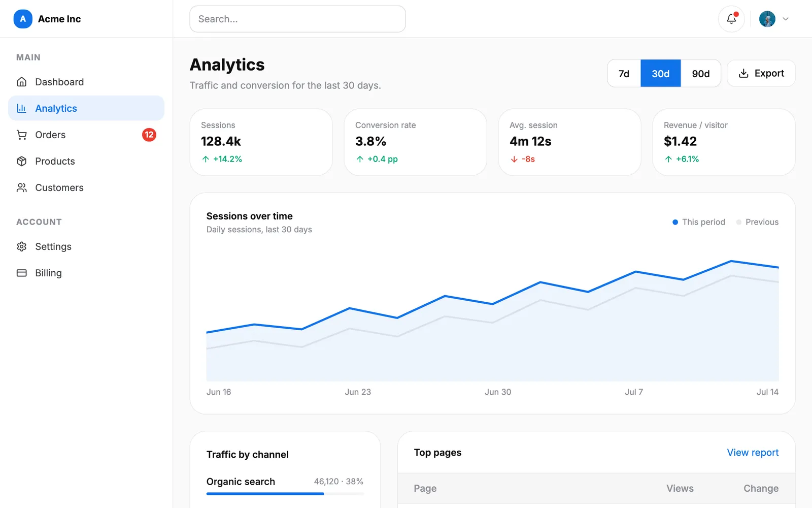Go to Dashboard in the sidebar
The height and width of the screenshot is (508, 812).
point(86,82)
